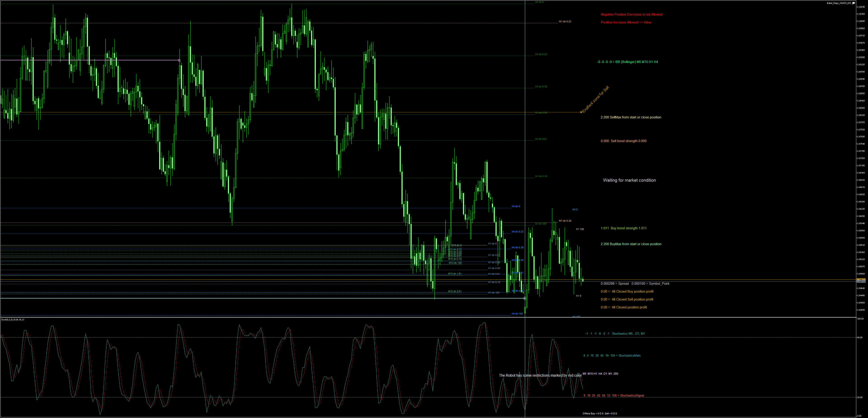Click the 'Offers Buy = 0 D 0' text
Viewport: 868px width, 418px height.
click(593, 413)
